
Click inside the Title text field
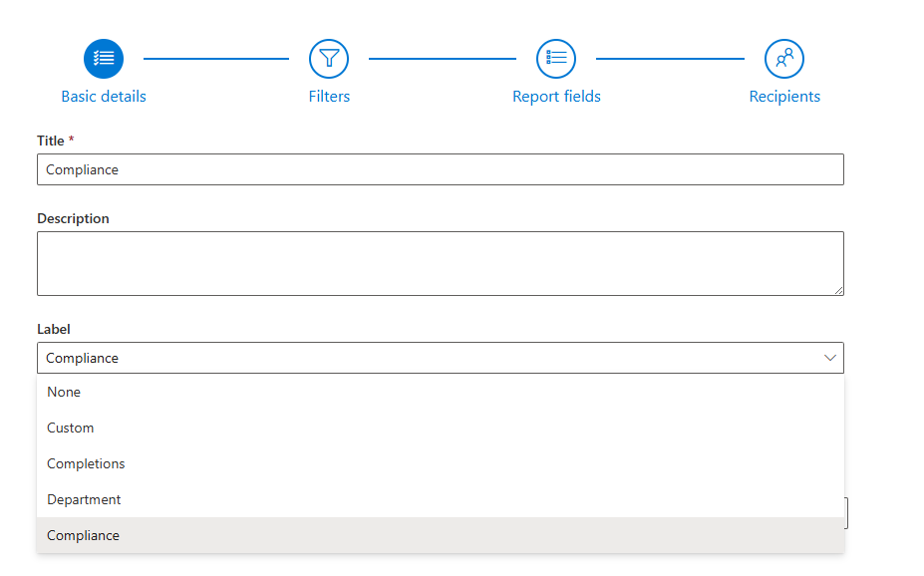pos(440,169)
